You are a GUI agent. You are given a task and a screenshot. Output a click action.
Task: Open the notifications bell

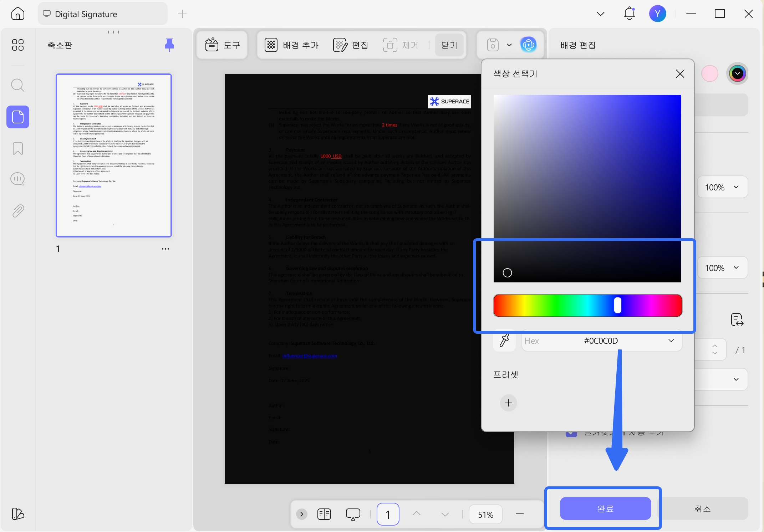tap(630, 14)
